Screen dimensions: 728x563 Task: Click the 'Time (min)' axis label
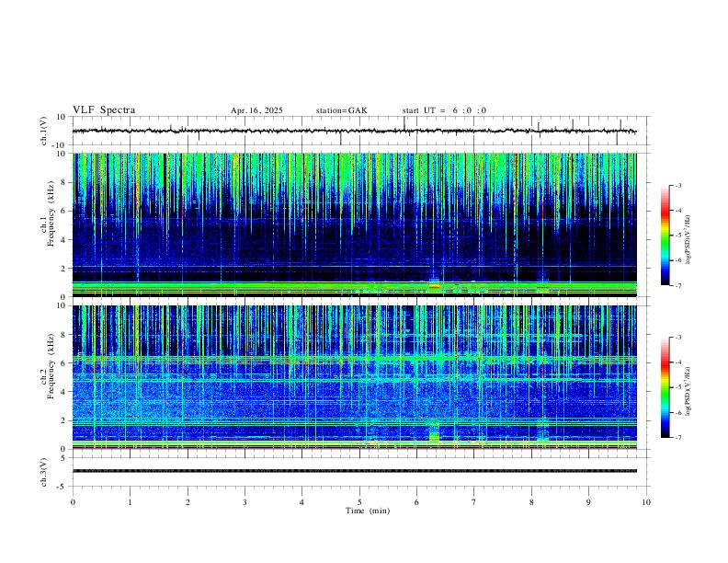tap(368, 511)
